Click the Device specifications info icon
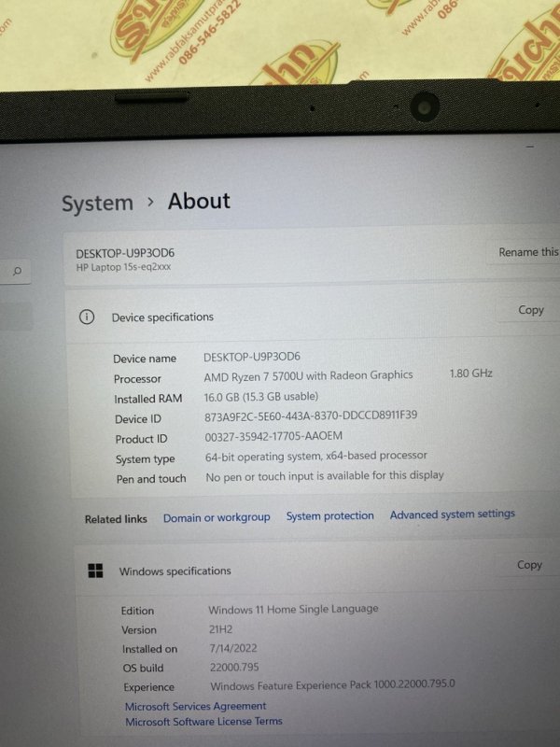This screenshot has height=747, width=560. (86, 317)
